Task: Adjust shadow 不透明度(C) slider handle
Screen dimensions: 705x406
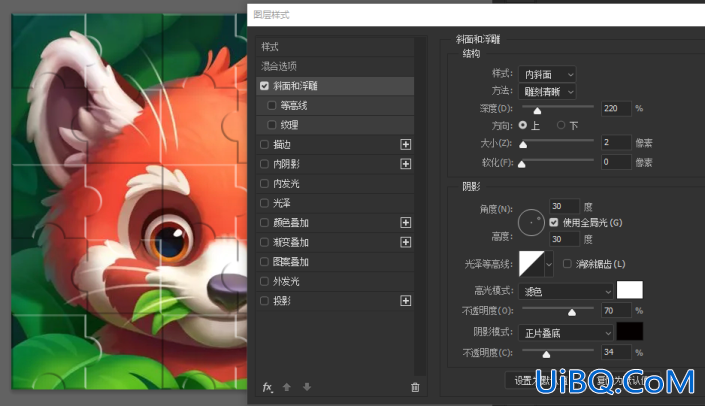Action: [546, 354]
